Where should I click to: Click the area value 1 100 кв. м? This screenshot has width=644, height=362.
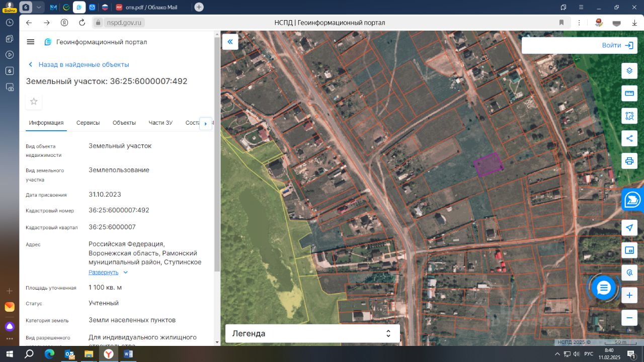click(105, 288)
